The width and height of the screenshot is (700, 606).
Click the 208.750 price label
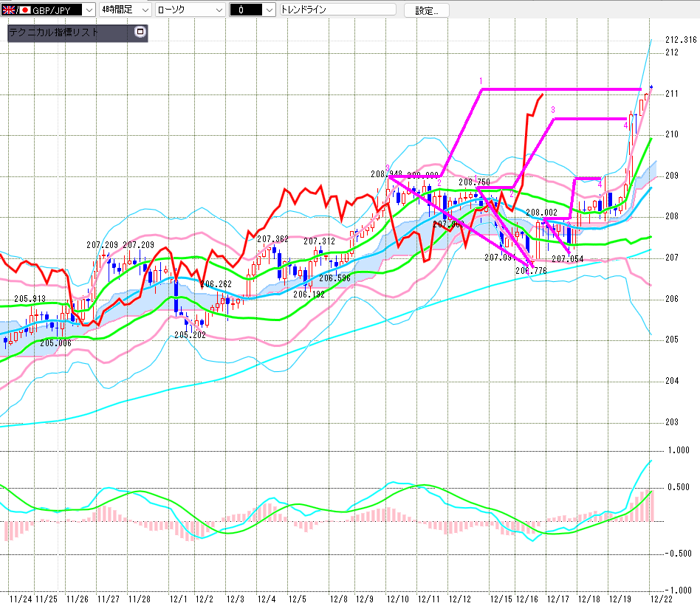point(473,182)
